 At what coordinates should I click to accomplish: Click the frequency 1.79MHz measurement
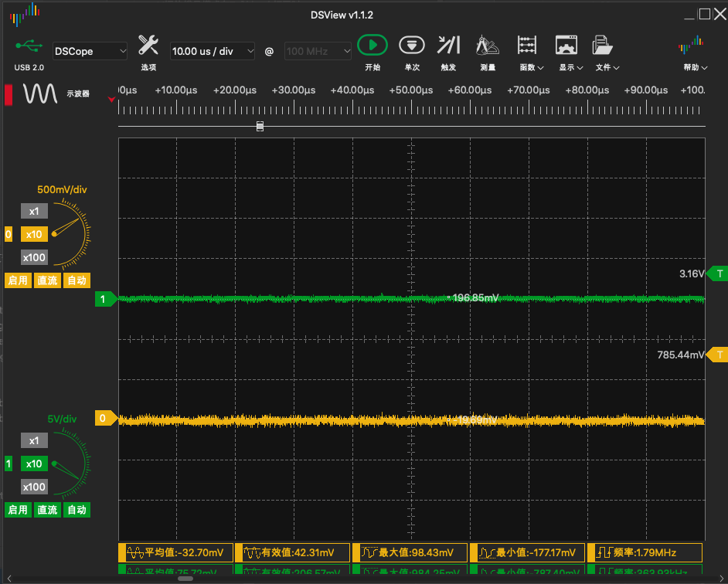point(645,552)
